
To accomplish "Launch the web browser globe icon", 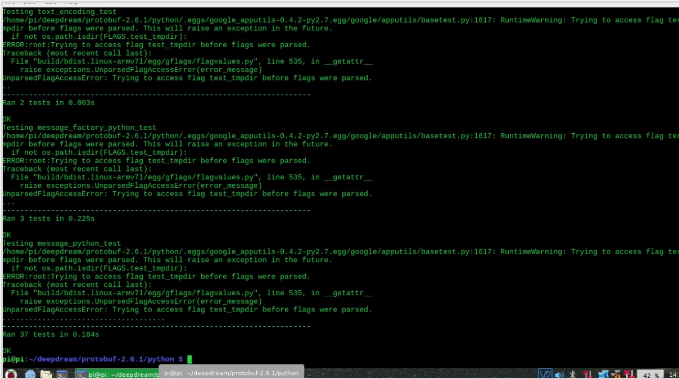I will pos(30,374).
